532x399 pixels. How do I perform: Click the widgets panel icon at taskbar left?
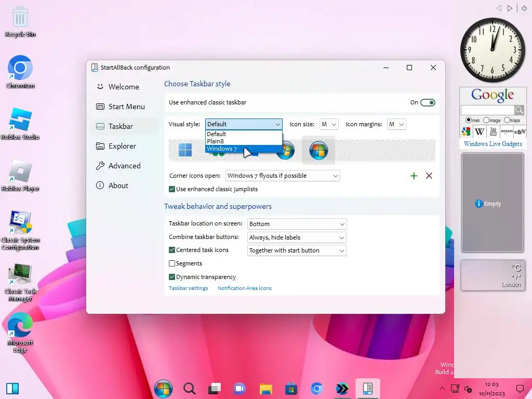click(x=12, y=389)
